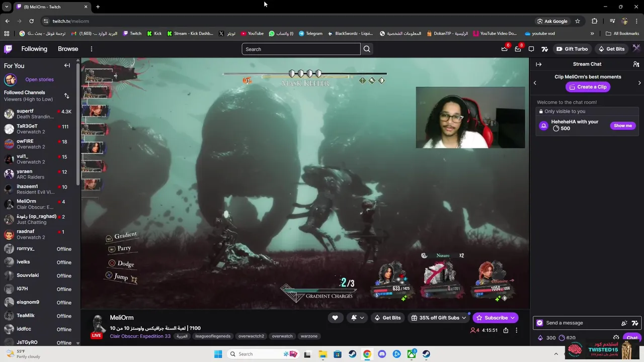Open the browser tab search dropdown
This screenshot has width=644, height=362.
[x=7, y=7]
